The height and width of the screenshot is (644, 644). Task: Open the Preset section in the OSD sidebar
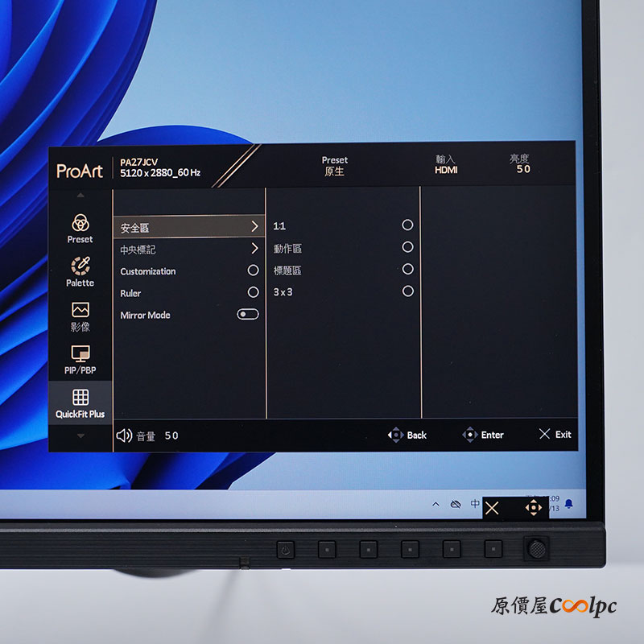80,229
